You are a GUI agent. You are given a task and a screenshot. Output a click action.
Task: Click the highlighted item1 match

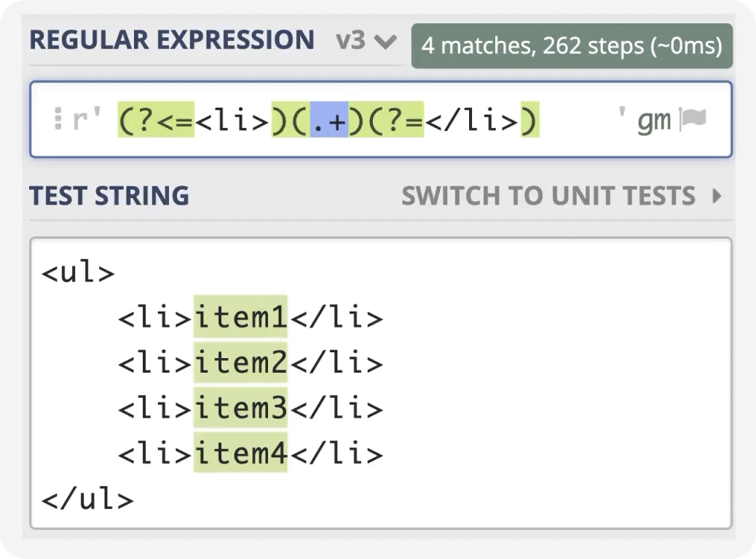click(x=240, y=318)
